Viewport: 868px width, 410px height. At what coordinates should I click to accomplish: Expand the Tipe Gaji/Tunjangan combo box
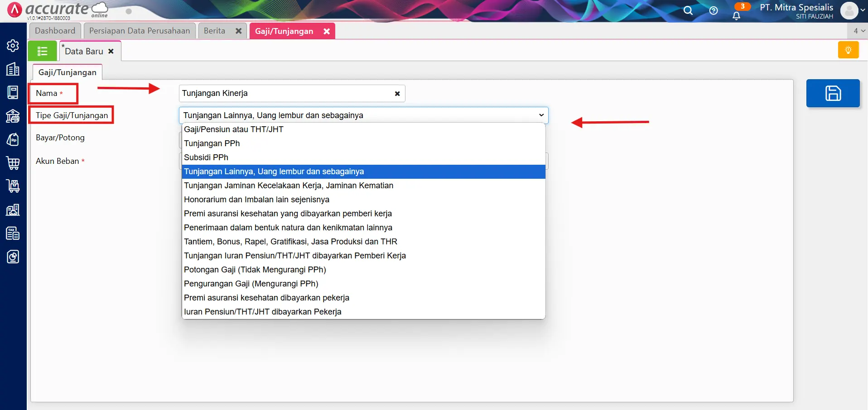click(363, 115)
